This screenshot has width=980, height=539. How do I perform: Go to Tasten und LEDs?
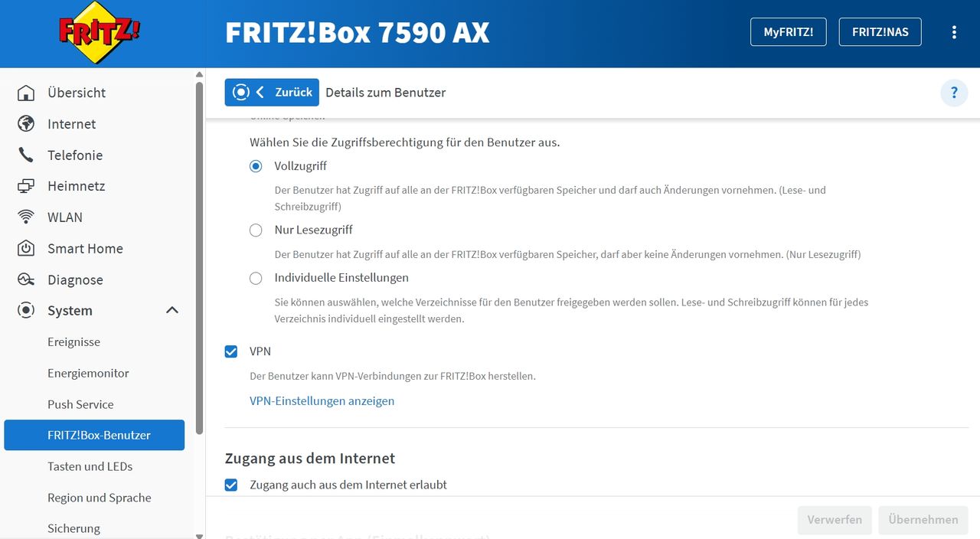pyautogui.click(x=90, y=466)
